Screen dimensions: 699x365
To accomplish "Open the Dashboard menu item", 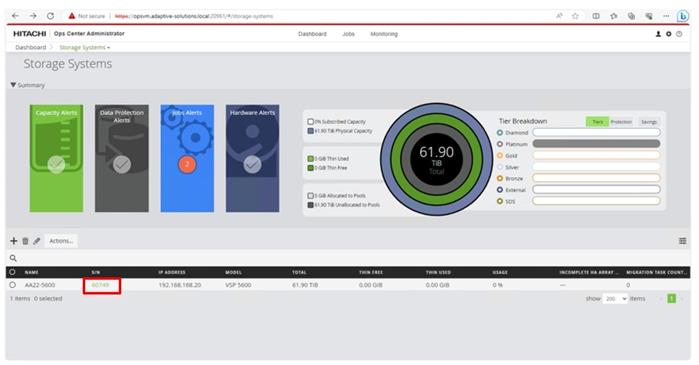I will [312, 34].
